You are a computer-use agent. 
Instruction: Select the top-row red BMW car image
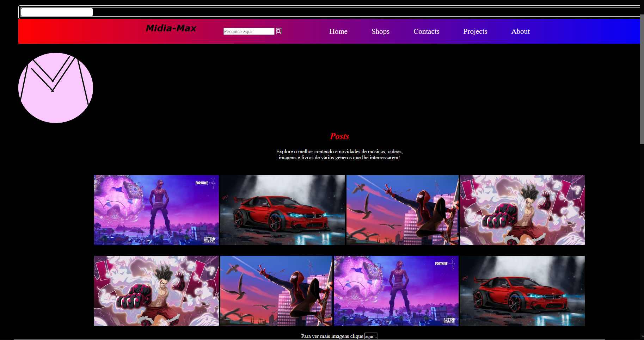click(282, 210)
